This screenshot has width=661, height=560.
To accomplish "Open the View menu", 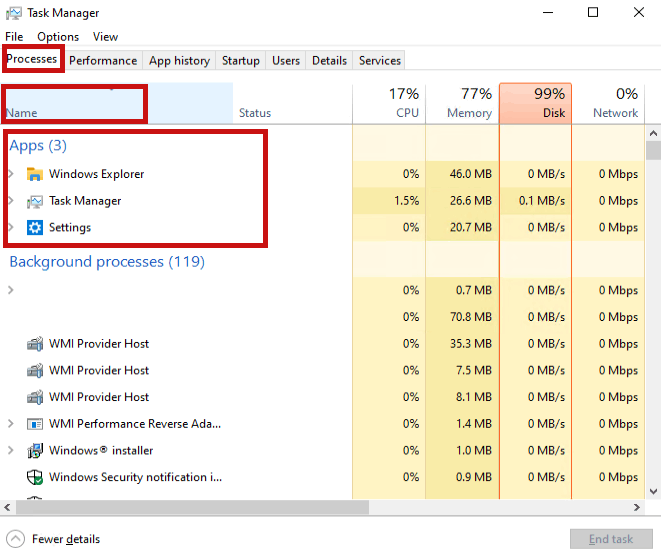I will (x=105, y=37).
